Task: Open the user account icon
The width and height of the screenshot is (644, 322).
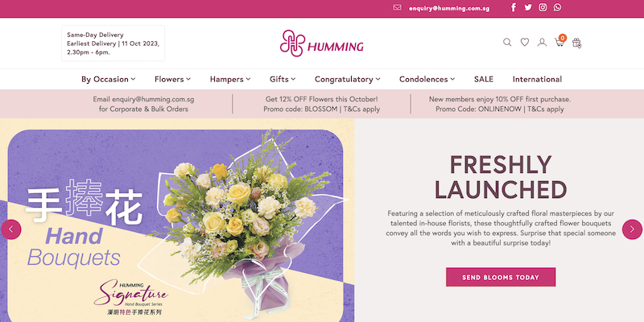Action: pyautogui.click(x=542, y=43)
